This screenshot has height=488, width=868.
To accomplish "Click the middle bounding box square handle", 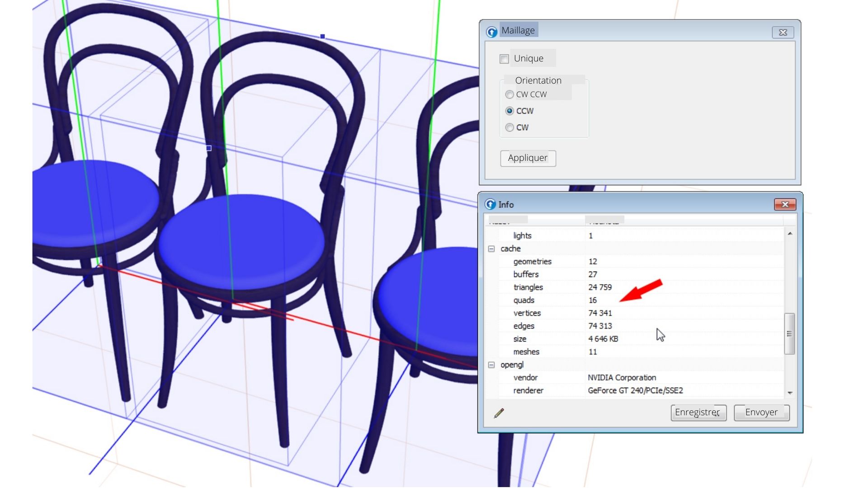I will pyautogui.click(x=209, y=148).
